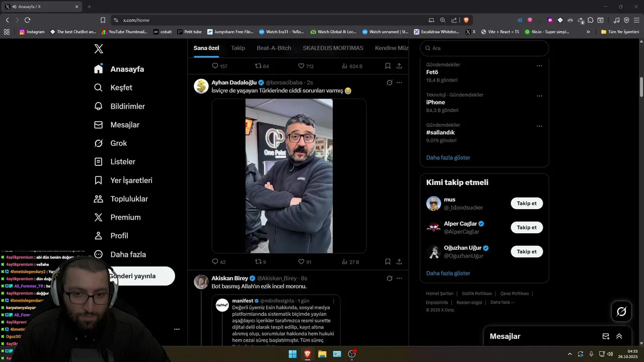This screenshot has width=644, height=362.
Task: Click the page scrollbar thumb
Action: point(641,87)
